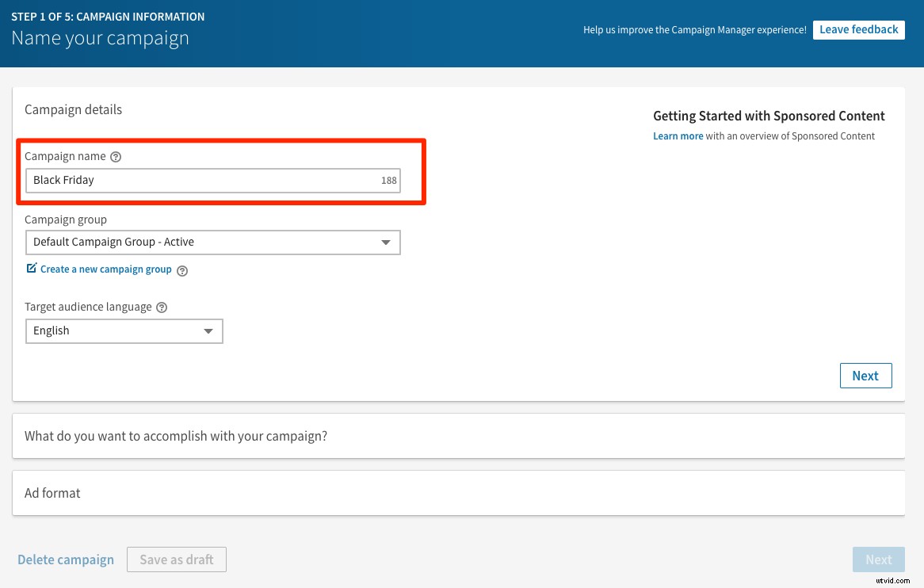Click Save as draft
Screen dimensions: 924x588
(176, 559)
